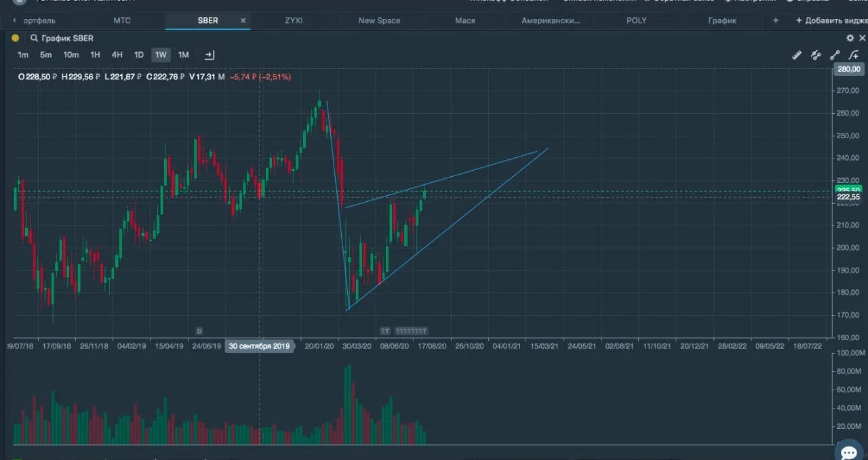Click the D dividend marker on timeline
Screen dimensions: 868x460
(199, 331)
